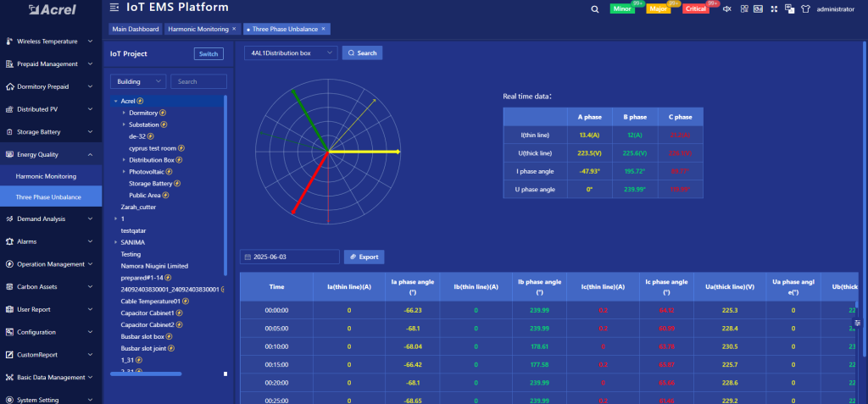Click the Storage Battery sidebar icon

point(8,132)
